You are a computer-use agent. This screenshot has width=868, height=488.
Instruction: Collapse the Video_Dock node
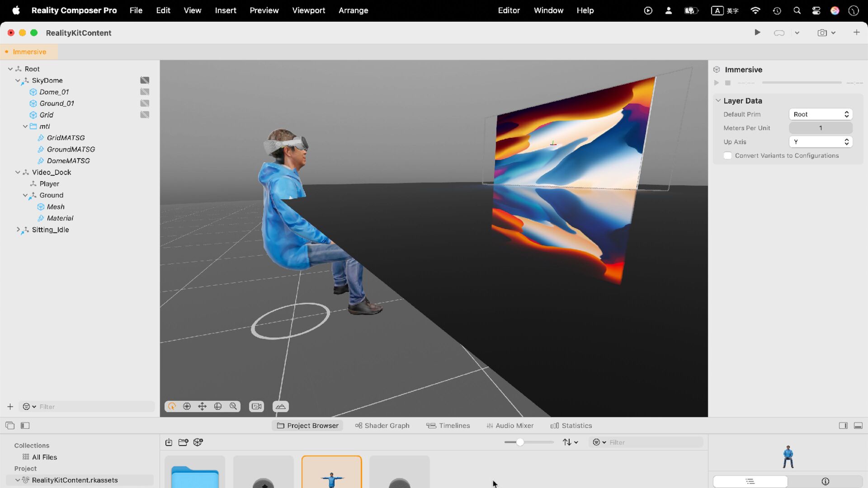click(x=17, y=173)
